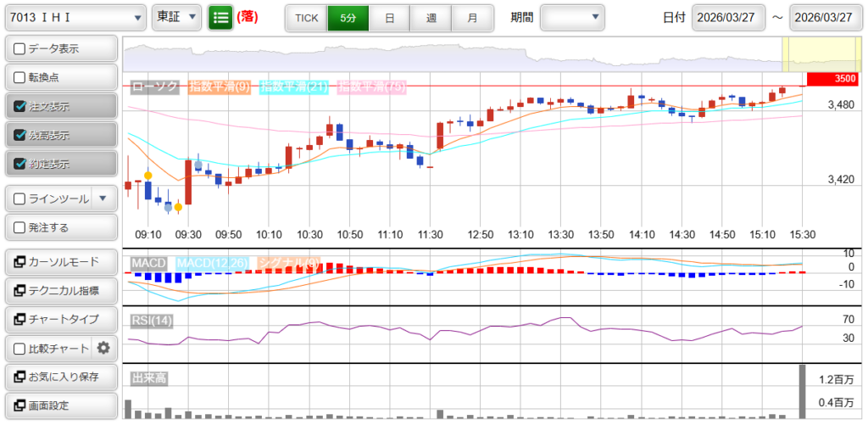Open カーソルモード popup panel
868x425 pixels.
click(x=59, y=261)
